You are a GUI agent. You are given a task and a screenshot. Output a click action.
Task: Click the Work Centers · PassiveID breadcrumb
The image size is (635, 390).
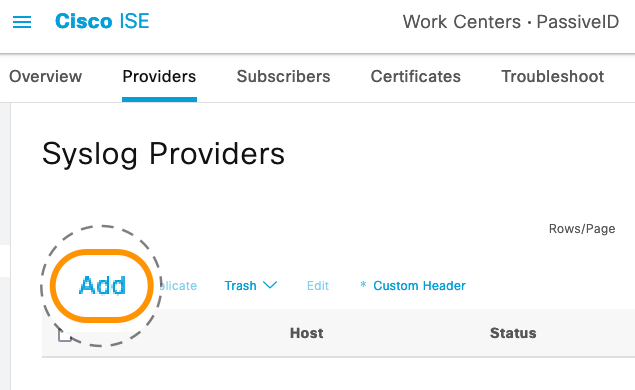511,21
